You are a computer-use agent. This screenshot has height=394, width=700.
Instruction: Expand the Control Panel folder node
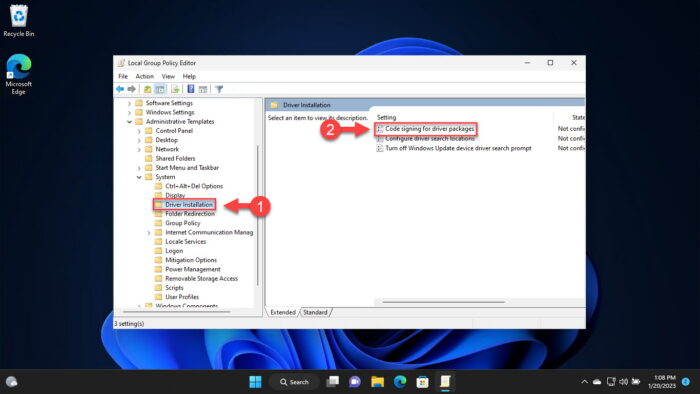139,131
